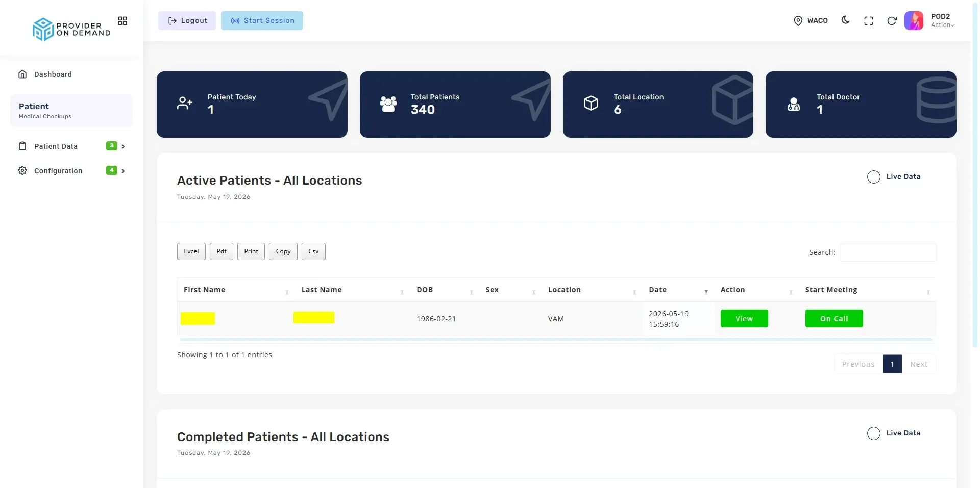The image size is (980, 488).
Task: Expand the Patient Data submenu chevron
Action: coord(123,146)
